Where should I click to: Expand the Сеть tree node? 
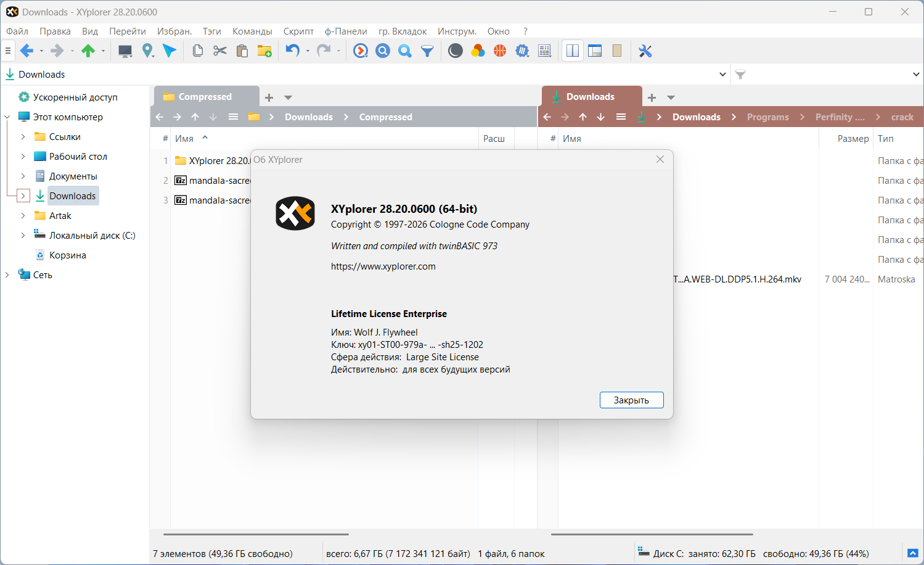point(7,275)
